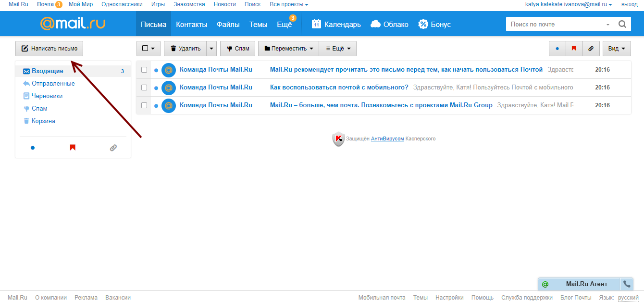
Task: Tick checkbox for 'Mail.Ru – больше, чем почта' email
Action: [x=144, y=105]
